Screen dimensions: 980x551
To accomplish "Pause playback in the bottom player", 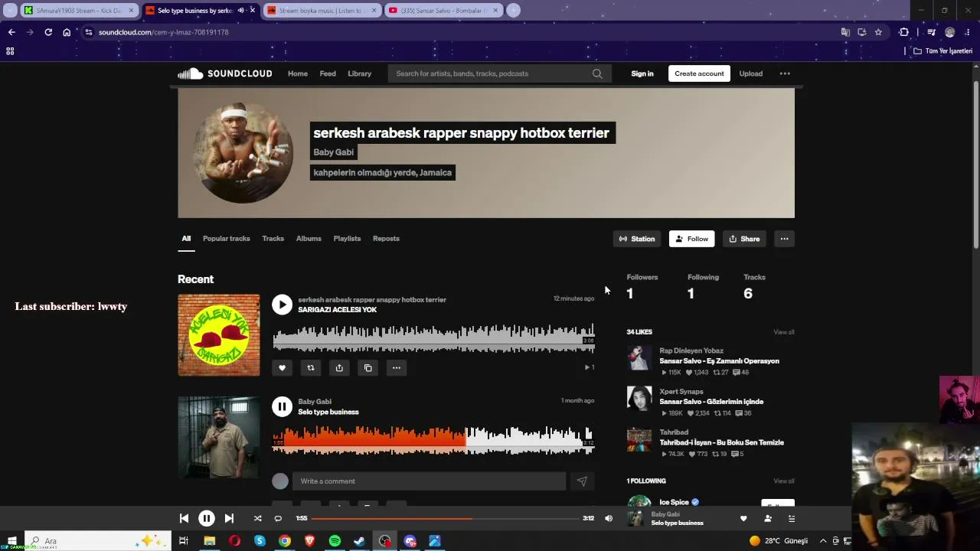I will (x=207, y=519).
